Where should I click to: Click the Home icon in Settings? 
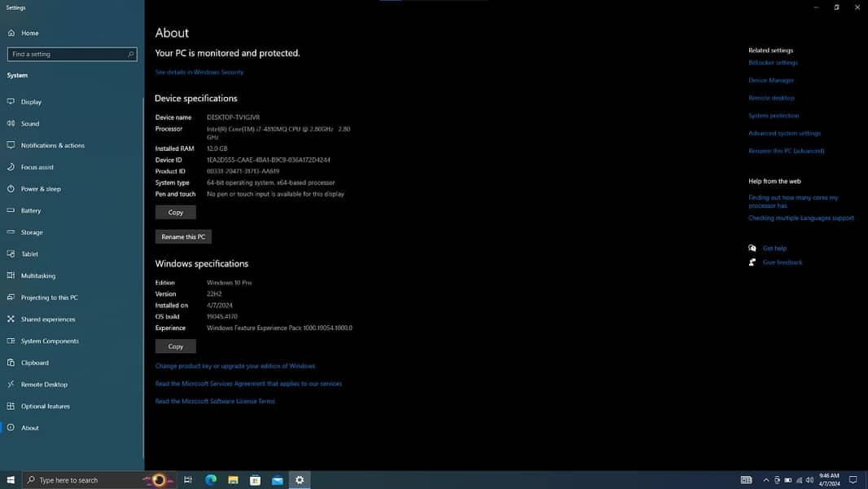click(11, 33)
